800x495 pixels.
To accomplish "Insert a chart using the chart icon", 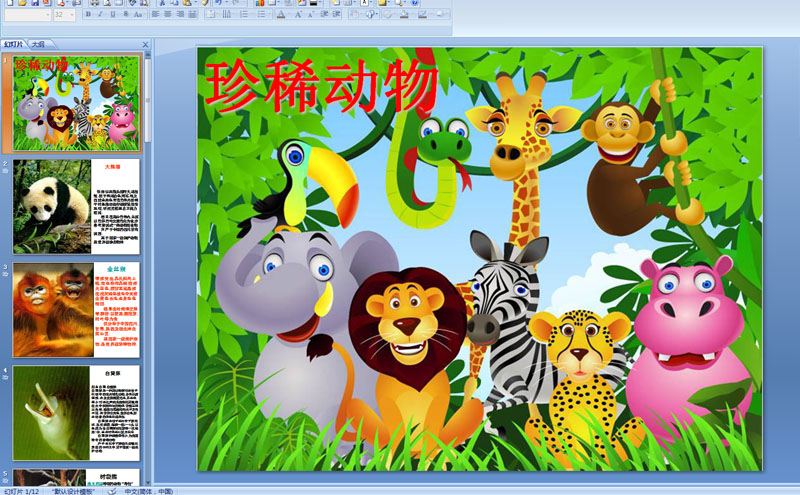I will [x=260, y=3].
